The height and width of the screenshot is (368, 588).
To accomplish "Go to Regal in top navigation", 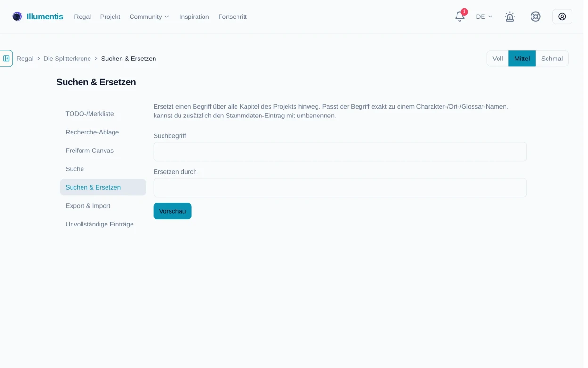I will tap(82, 17).
